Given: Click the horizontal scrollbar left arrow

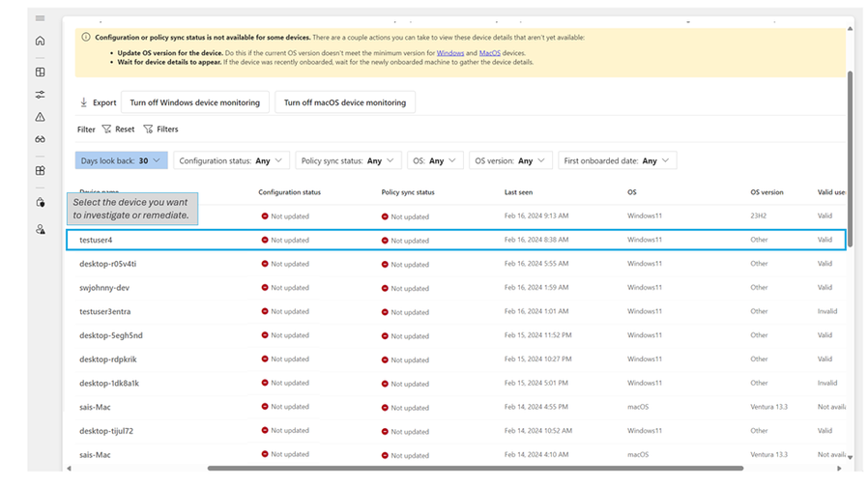Looking at the screenshot, I should pos(70,468).
